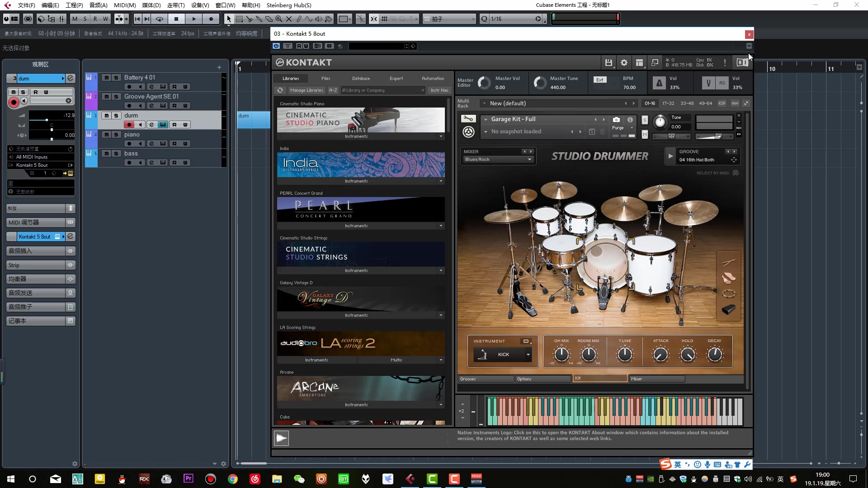Expand Cinematic Studio Piano Instruments dropdown
The height and width of the screenshot is (488, 868).
pos(441,136)
